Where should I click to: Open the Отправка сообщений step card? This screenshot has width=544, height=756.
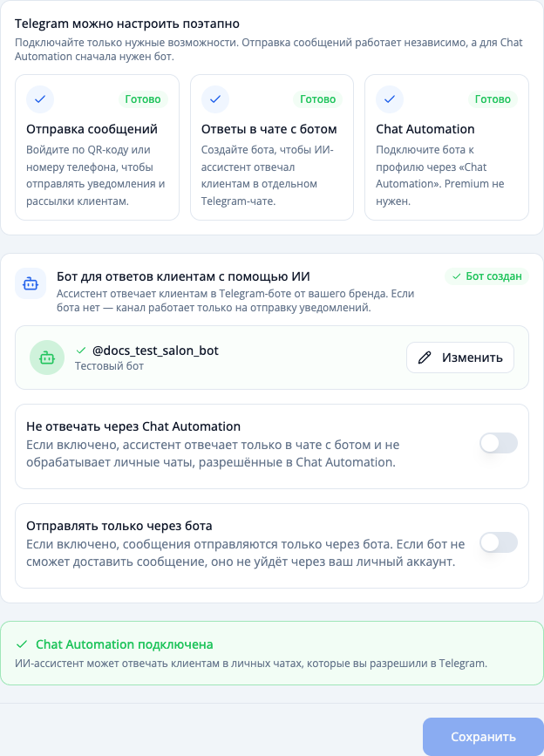pos(98,147)
